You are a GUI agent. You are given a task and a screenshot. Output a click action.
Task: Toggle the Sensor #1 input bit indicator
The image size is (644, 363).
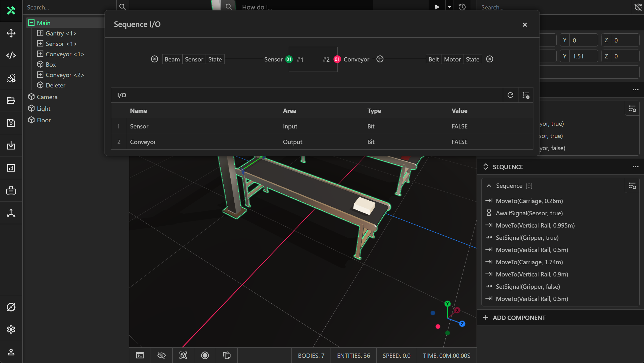pos(289,59)
